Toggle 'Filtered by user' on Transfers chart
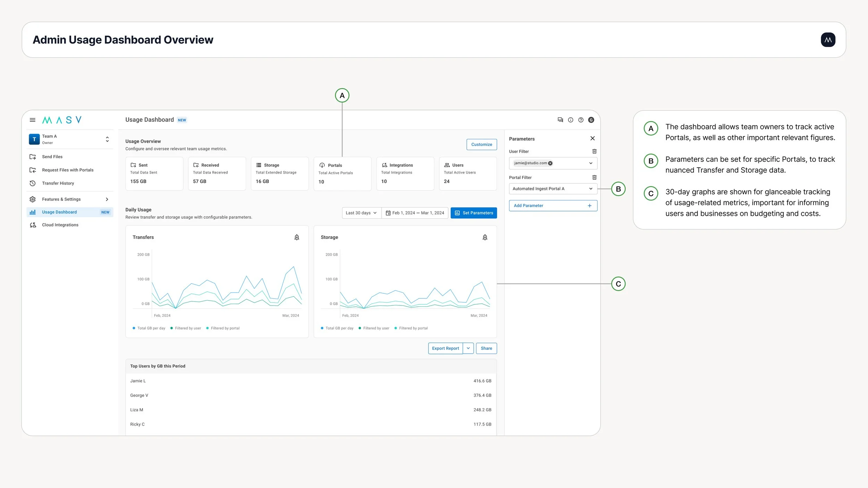Image resolution: width=868 pixels, height=488 pixels. pos(186,328)
